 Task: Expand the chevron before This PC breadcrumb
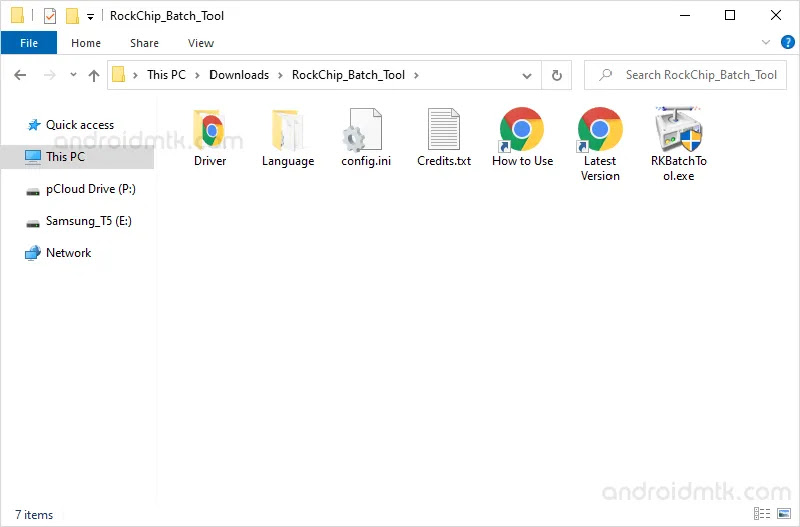click(135, 76)
